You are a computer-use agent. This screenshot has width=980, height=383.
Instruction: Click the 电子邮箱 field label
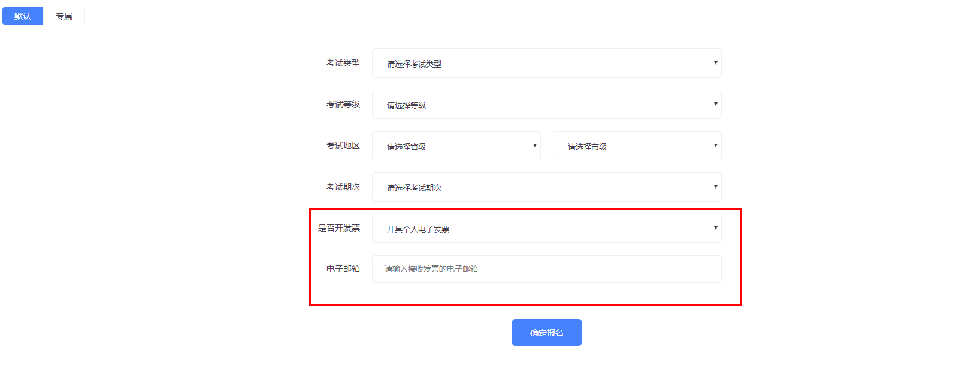coord(343,269)
